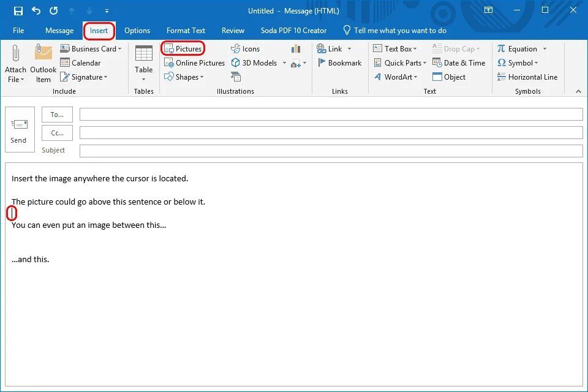The height and width of the screenshot is (392, 588).
Task: Redo the last action
Action: click(x=54, y=11)
